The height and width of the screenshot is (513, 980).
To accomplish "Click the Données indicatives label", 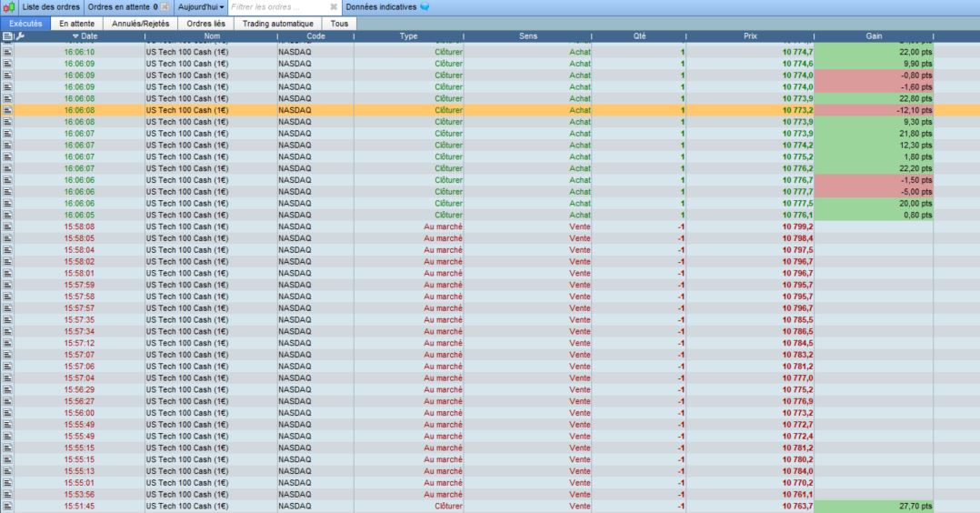I will click(x=381, y=7).
